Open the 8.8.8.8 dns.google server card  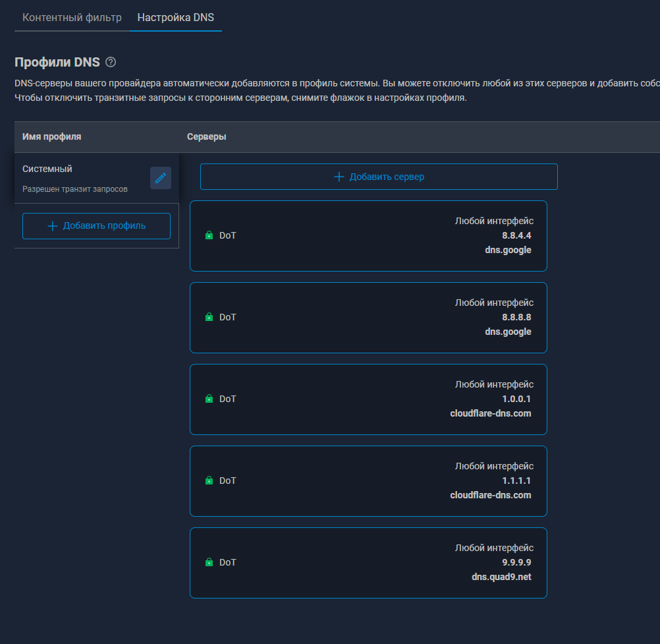pos(368,318)
